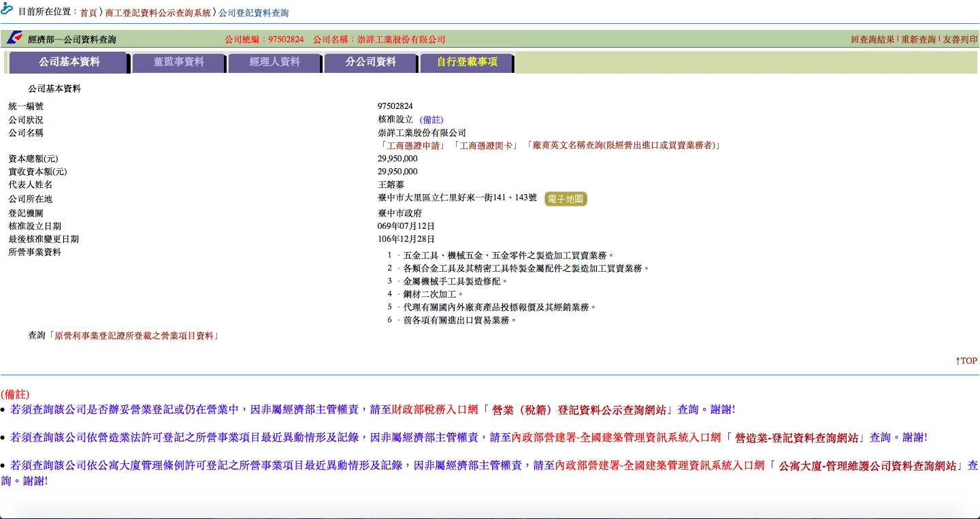Switch to the 董監事資料 tab

(x=178, y=62)
